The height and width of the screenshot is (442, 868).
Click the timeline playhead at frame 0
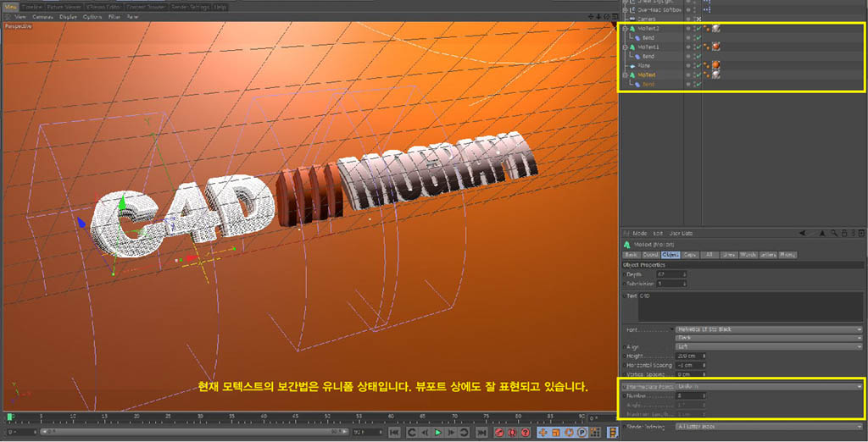[x=9, y=416]
